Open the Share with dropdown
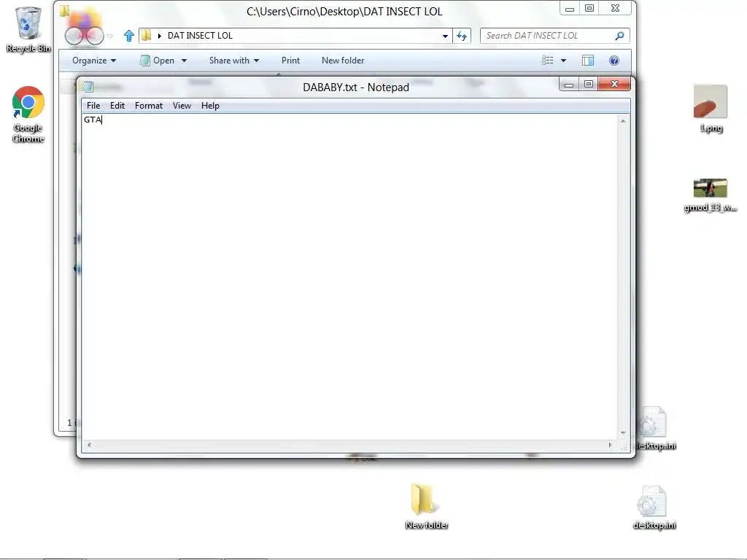The height and width of the screenshot is (560, 747). [234, 61]
